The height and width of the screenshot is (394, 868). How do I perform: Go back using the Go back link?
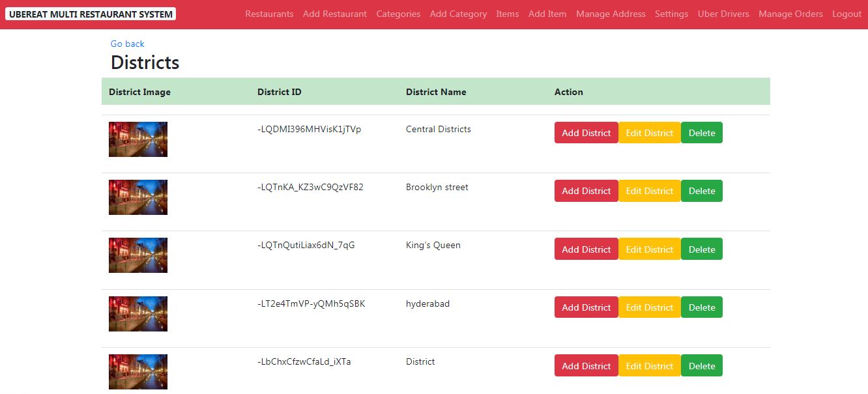[x=128, y=44]
